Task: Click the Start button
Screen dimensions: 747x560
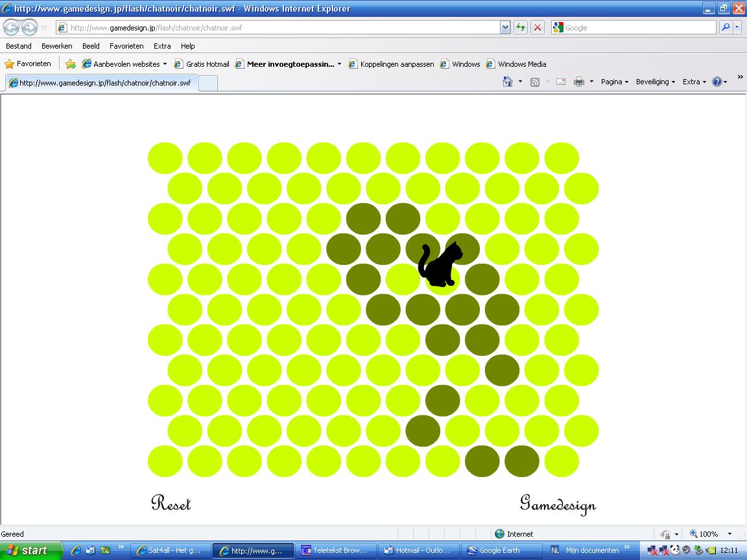Action: (x=30, y=550)
